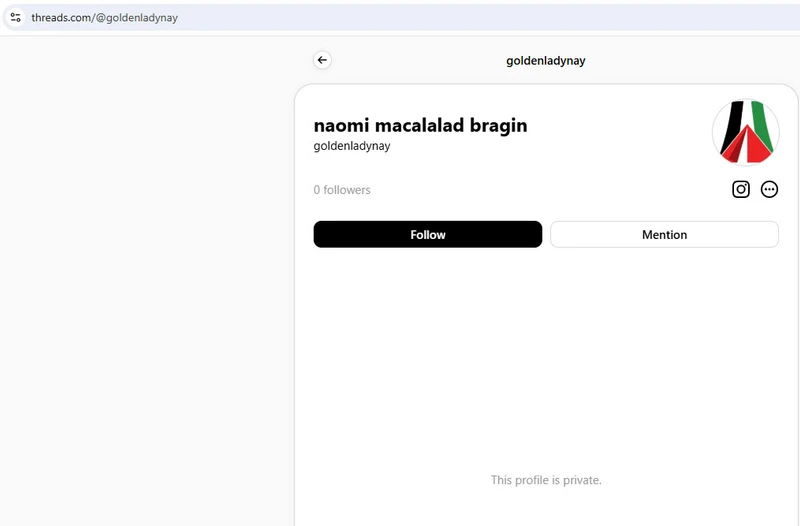Click the word 'naomi' in the display name

pyautogui.click(x=341, y=125)
